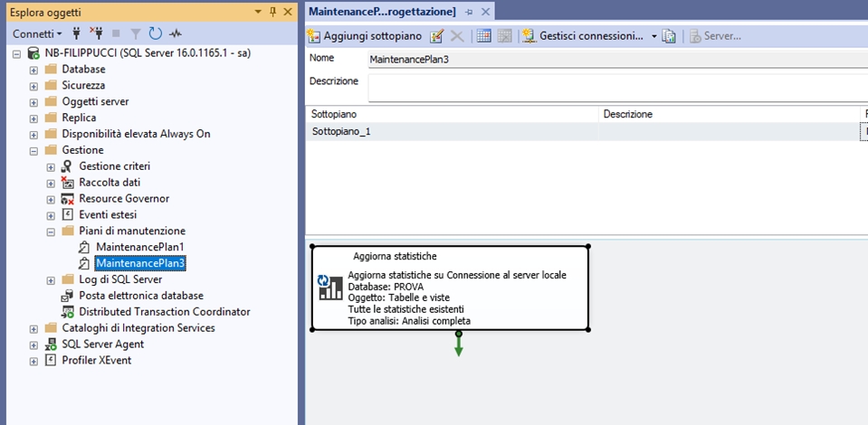Image resolution: width=868 pixels, height=425 pixels.
Task: Click the reporting and logging icon
Action: pos(669,36)
